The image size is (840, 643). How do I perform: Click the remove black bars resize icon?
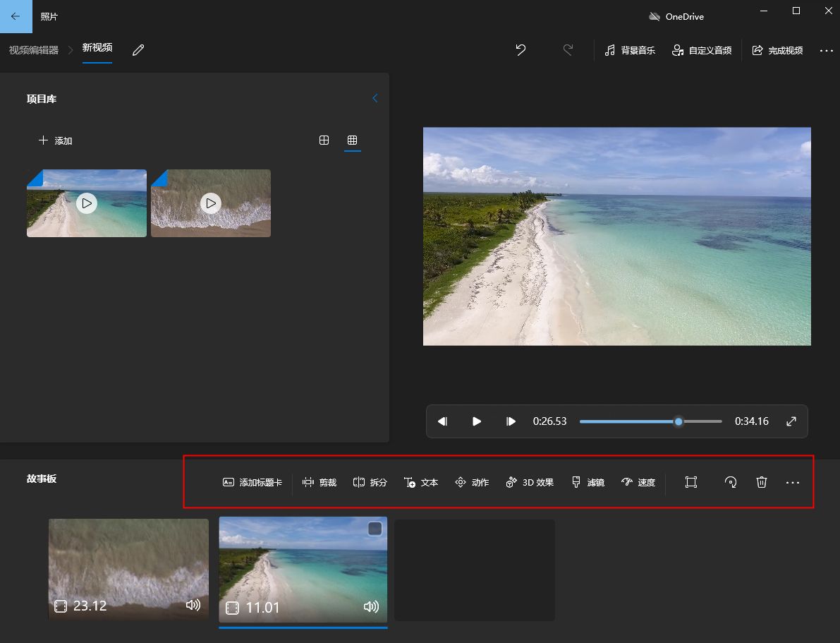pos(690,482)
